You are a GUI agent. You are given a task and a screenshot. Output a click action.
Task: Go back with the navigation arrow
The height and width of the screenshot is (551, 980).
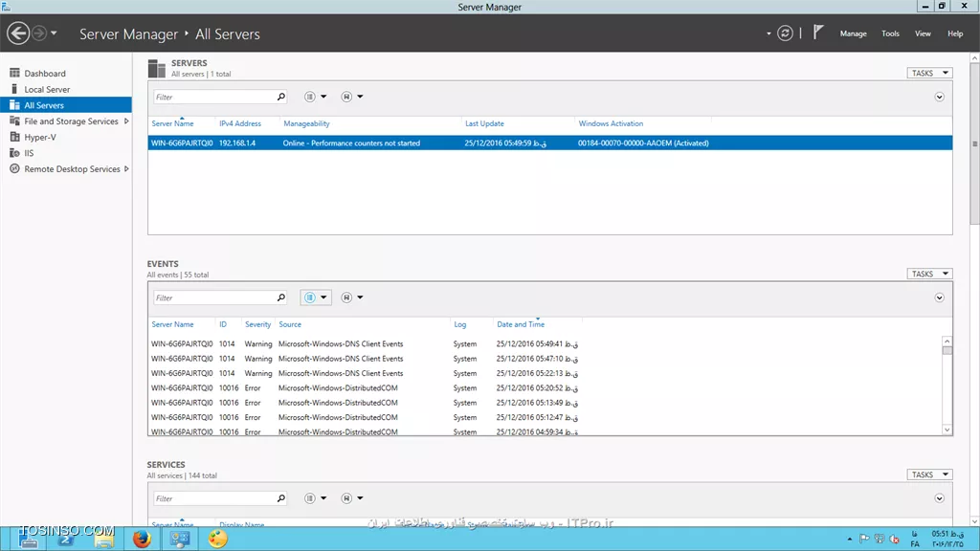18,33
